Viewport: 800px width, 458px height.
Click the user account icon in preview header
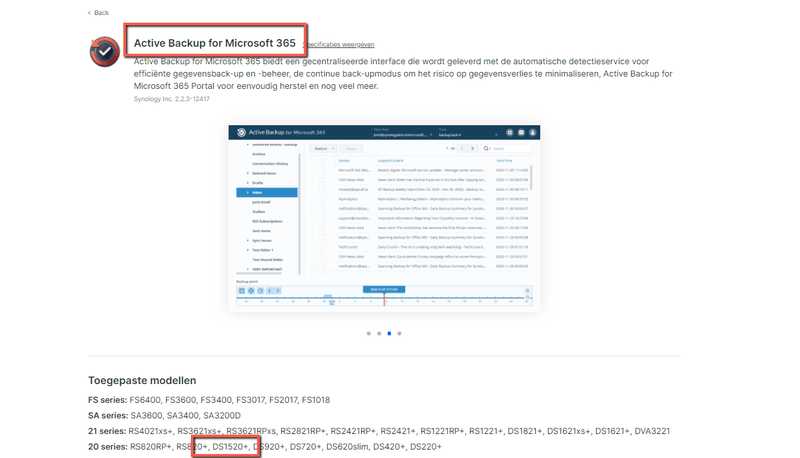click(x=533, y=133)
